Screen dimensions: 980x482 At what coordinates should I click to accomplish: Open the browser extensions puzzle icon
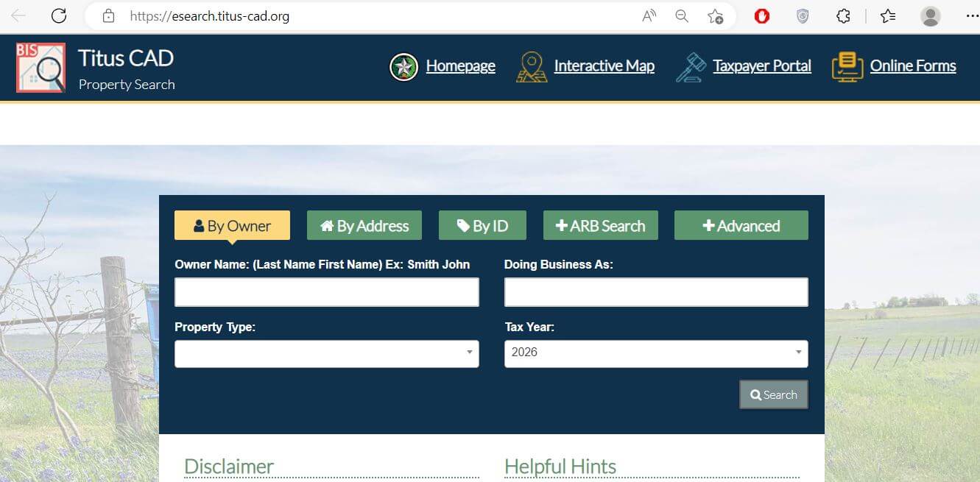click(x=844, y=15)
